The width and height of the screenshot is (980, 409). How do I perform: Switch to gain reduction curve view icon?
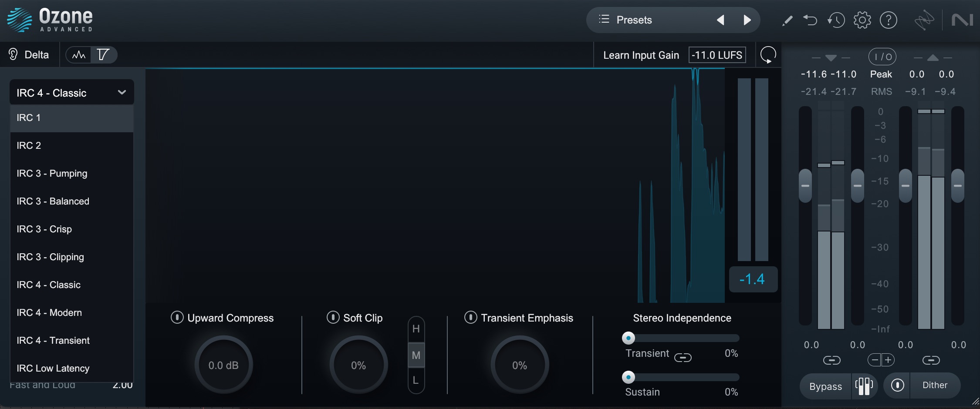(104, 55)
